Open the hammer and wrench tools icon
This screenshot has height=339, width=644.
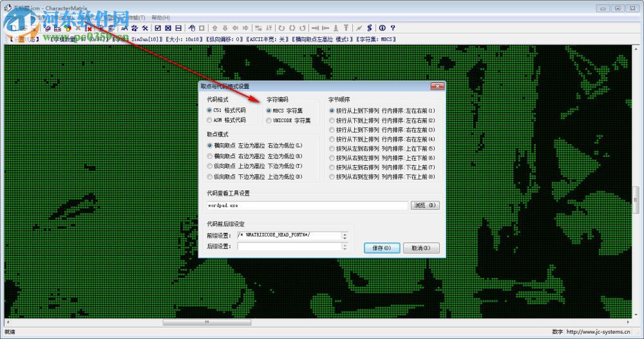pyautogui.click(x=145, y=28)
